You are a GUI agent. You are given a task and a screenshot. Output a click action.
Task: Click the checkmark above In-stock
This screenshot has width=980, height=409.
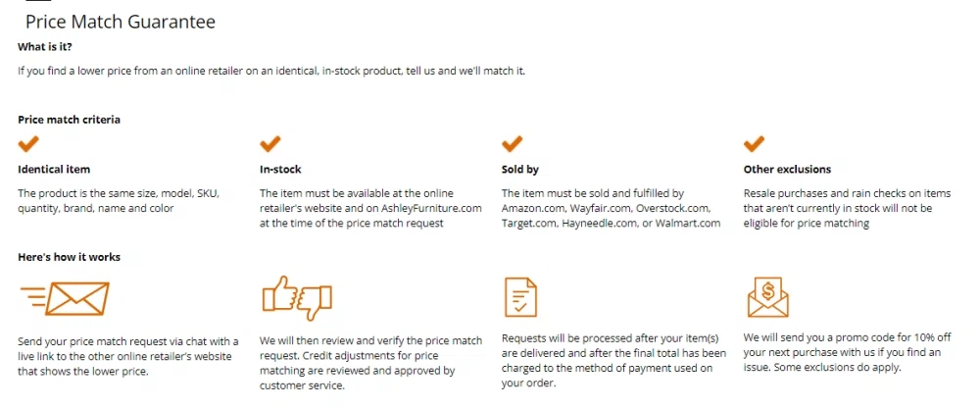point(270,144)
